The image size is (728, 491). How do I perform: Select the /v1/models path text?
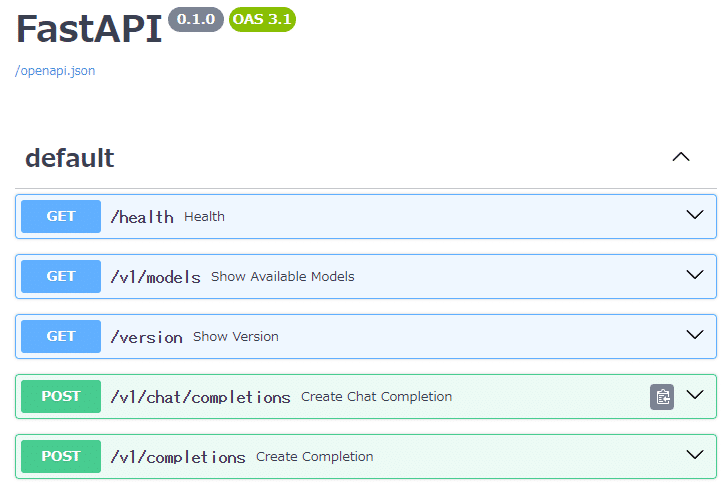(156, 277)
